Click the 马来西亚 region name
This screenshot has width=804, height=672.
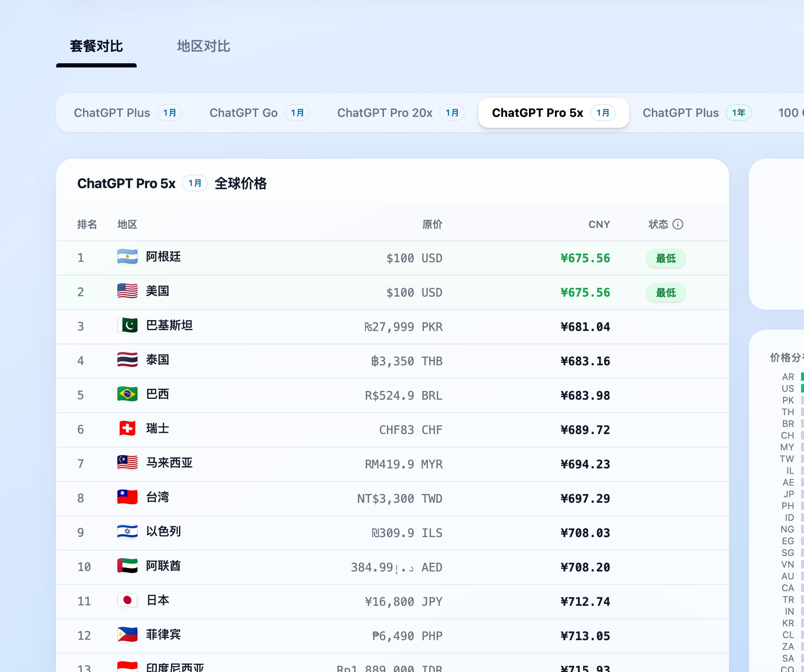pos(169,463)
